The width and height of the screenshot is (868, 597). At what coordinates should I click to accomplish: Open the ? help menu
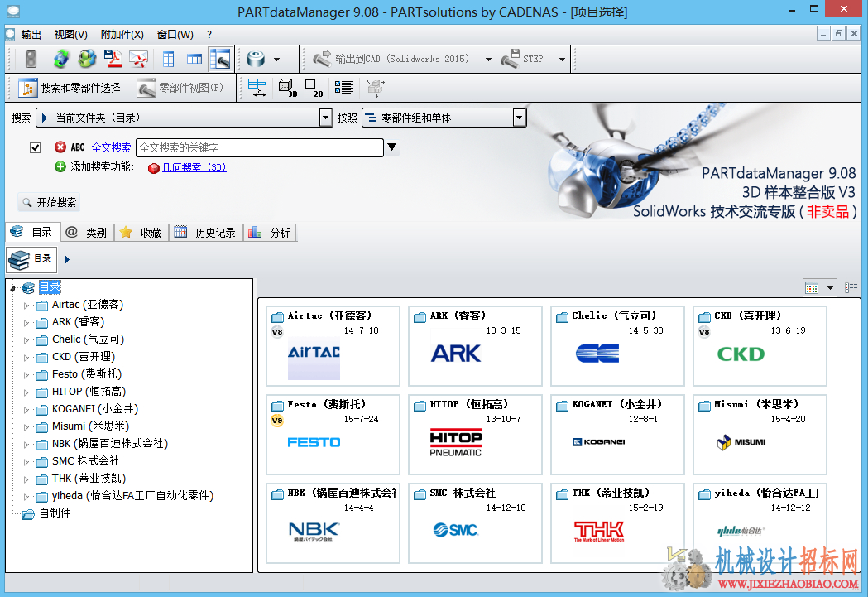209,34
